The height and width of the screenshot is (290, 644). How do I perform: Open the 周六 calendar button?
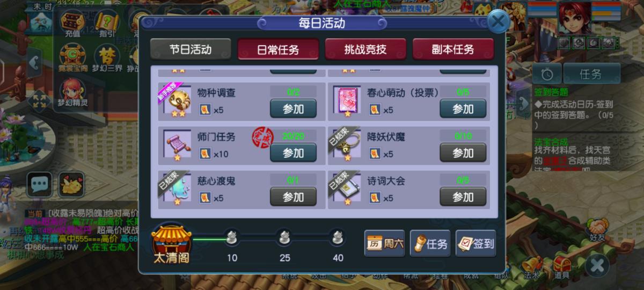[385, 244]
